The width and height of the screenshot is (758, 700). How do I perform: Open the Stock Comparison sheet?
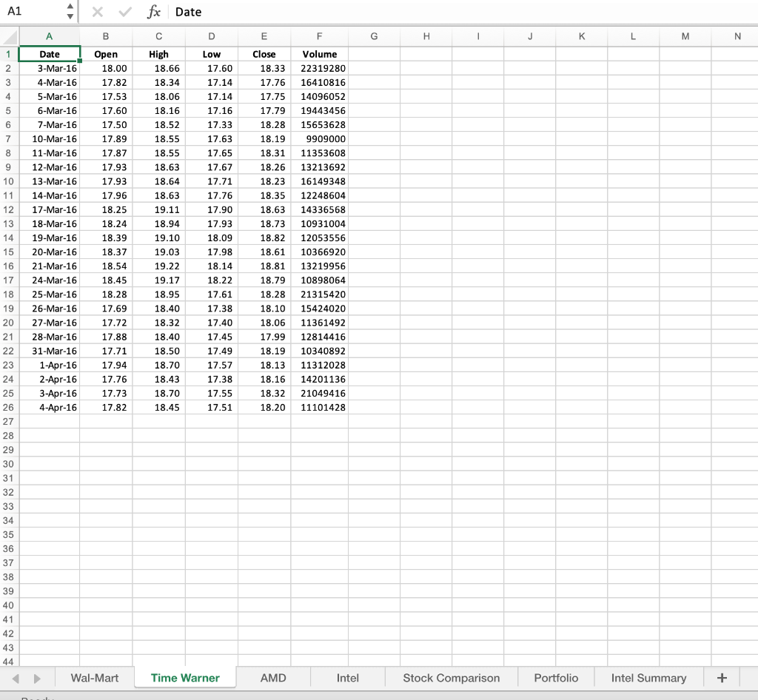(451, 677)
